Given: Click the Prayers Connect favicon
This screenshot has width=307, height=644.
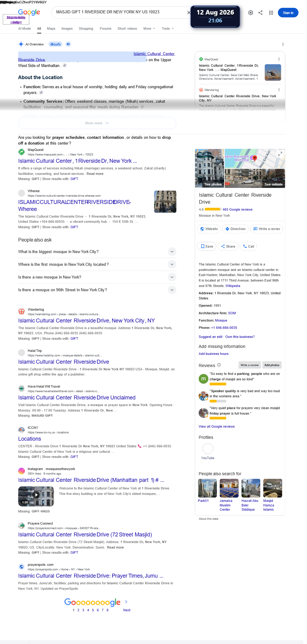Looking at the screenshot, I should pyautogui.click(x=22, y=526).
